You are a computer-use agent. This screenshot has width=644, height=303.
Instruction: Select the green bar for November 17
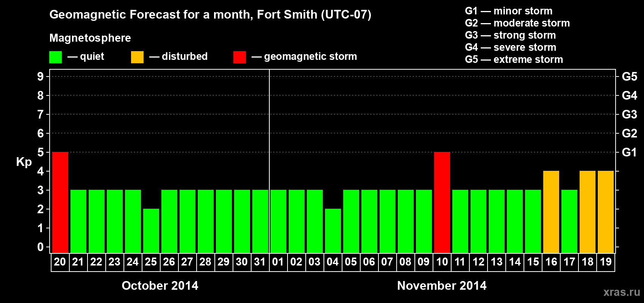569,221
